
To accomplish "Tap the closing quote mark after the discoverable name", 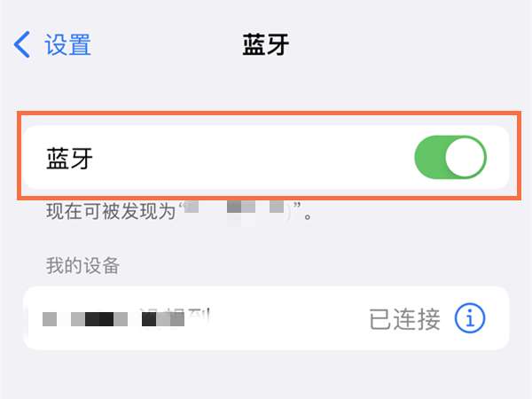I will [x=297, y=206].
